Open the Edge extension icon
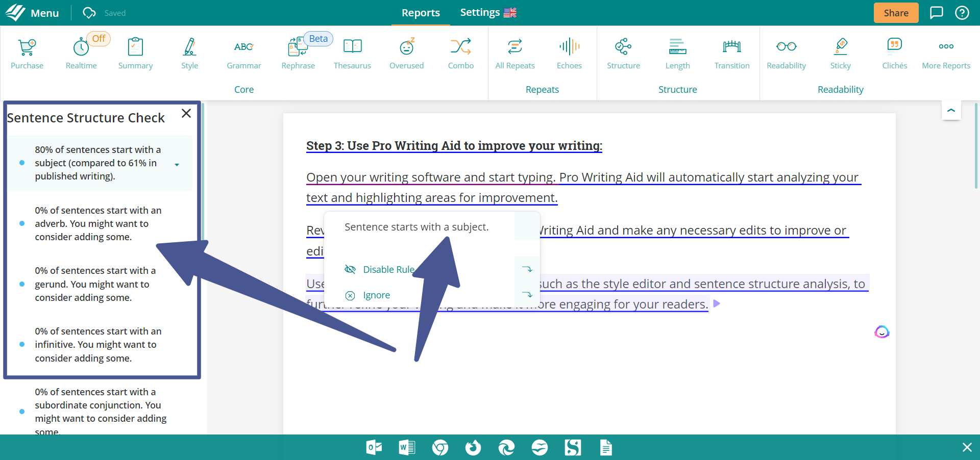This screenshot has width=980, height=460. [x=506, y=448]
